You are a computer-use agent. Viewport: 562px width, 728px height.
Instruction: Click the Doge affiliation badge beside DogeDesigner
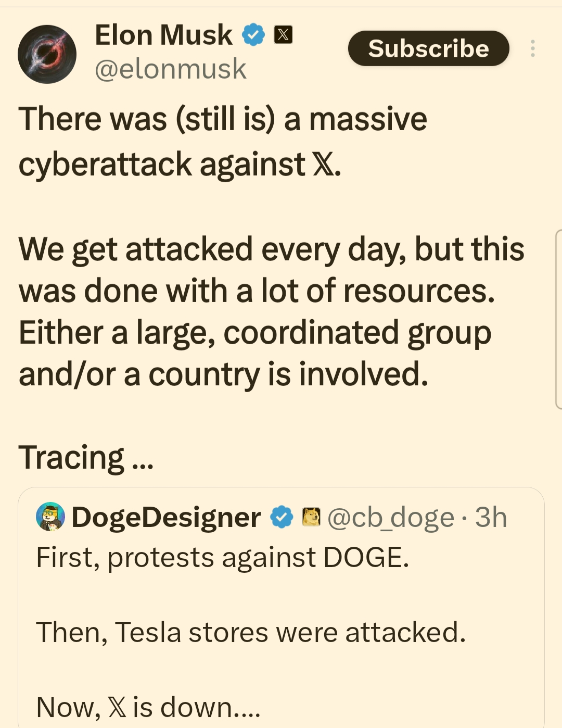coord(311,517)
